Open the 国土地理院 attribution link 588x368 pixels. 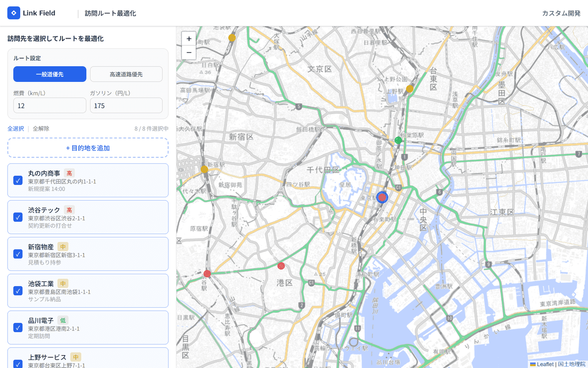click(x=572, y=364)
